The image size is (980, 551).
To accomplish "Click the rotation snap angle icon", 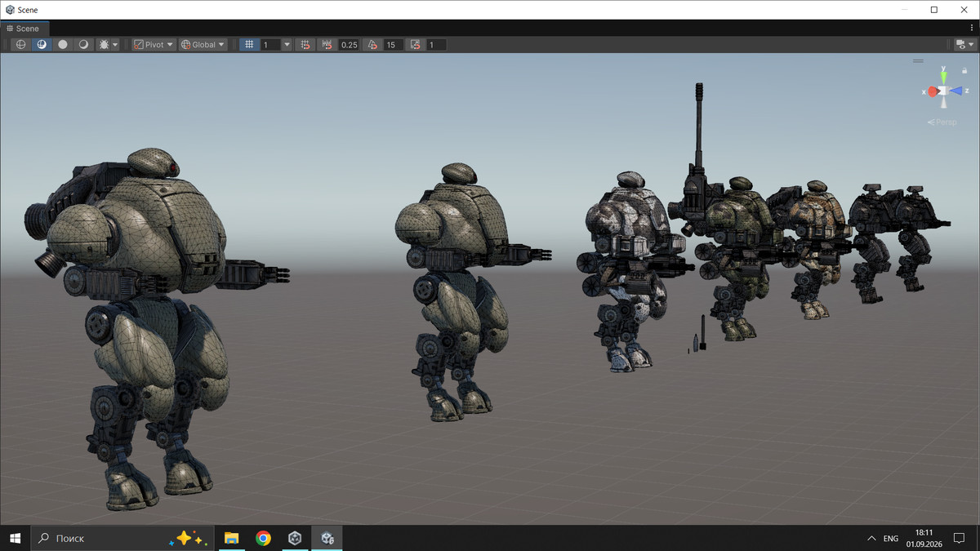I will point(372,45).
